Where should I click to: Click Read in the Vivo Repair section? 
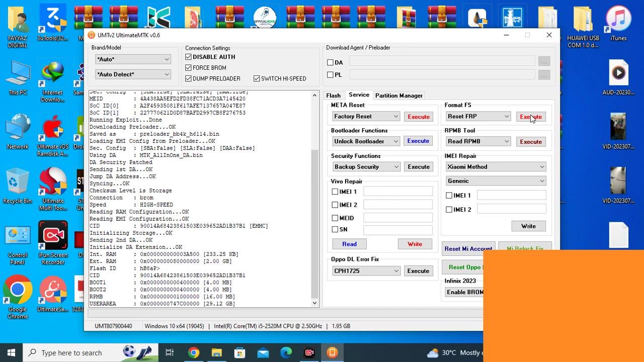click(x=349, y=243)
